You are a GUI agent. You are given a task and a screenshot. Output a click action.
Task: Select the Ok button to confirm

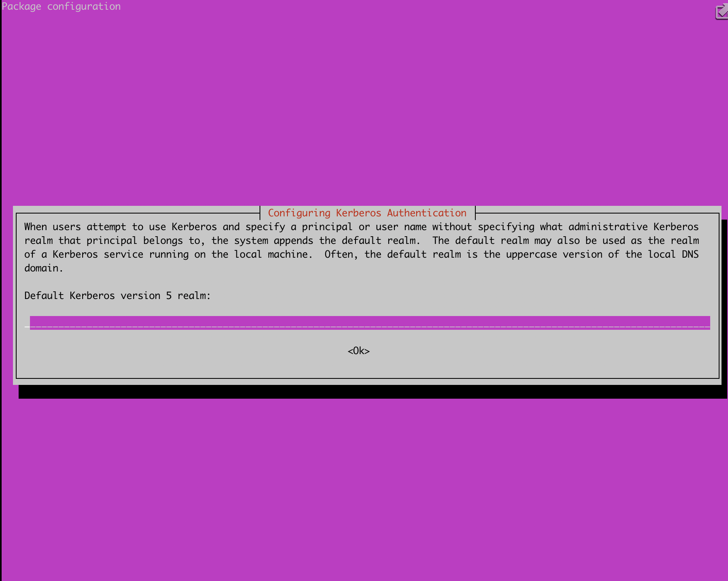click(x=359, y=351)
